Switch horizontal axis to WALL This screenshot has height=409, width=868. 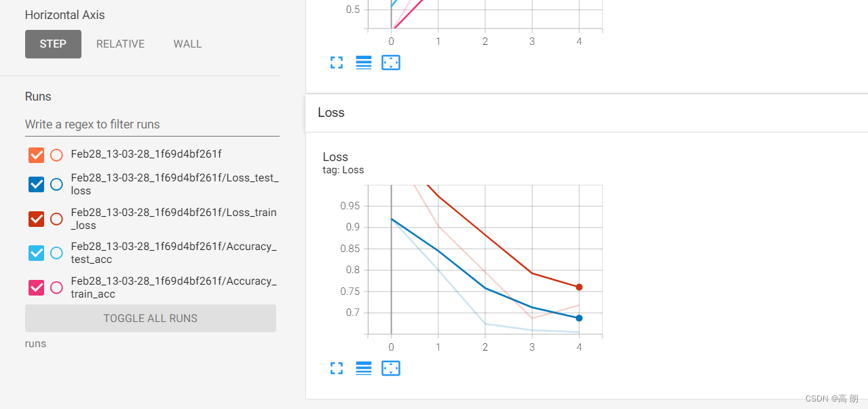pos(187,43)
